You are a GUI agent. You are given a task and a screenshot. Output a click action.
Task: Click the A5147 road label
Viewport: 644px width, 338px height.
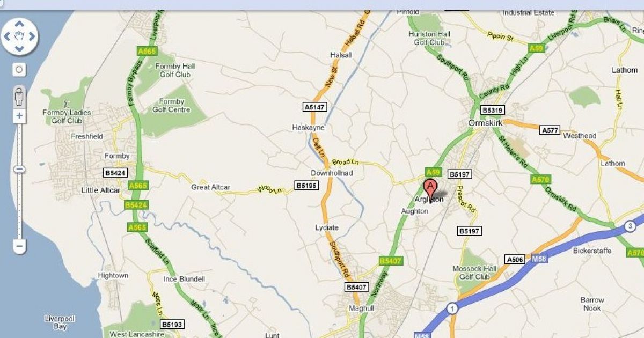[314, 107]
